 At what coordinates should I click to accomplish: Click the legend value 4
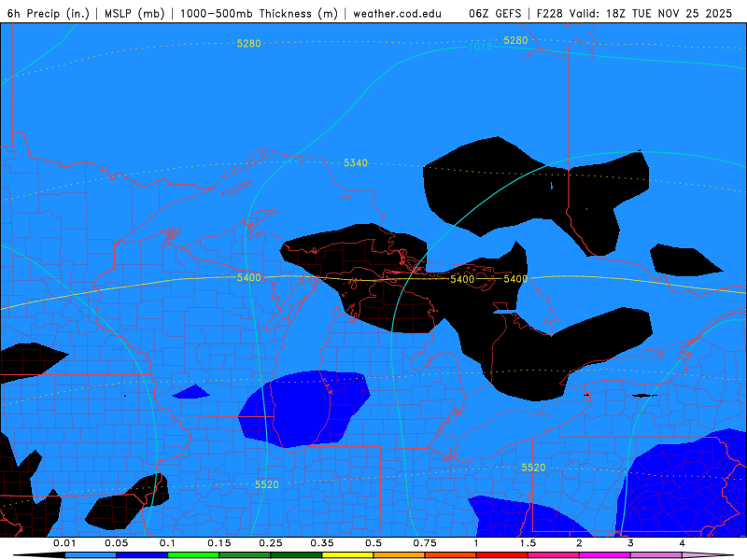(x=683, y=543)
